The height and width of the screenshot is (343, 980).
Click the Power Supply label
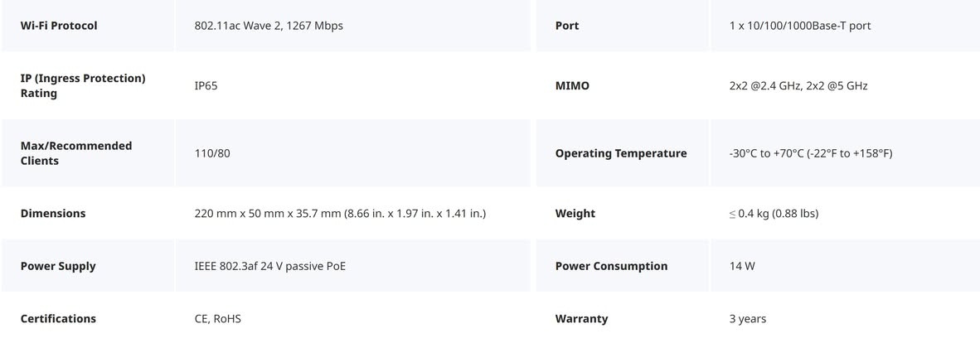[58, 266]
